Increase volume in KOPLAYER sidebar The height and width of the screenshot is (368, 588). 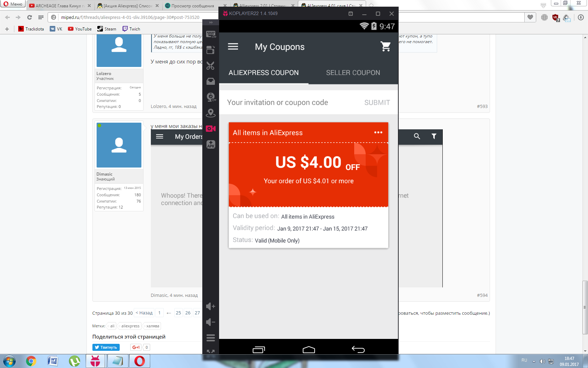click(211, 306)
